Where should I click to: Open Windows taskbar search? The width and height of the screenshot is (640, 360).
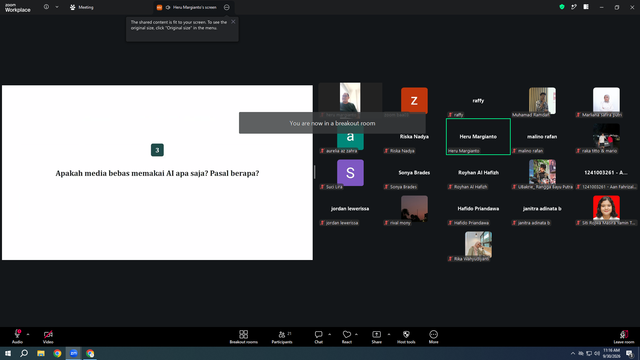[24, 353]
